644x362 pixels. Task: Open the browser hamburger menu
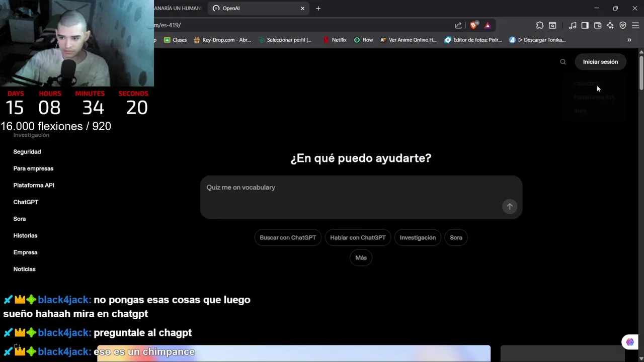pyautogui.click(x=635, y=25)
